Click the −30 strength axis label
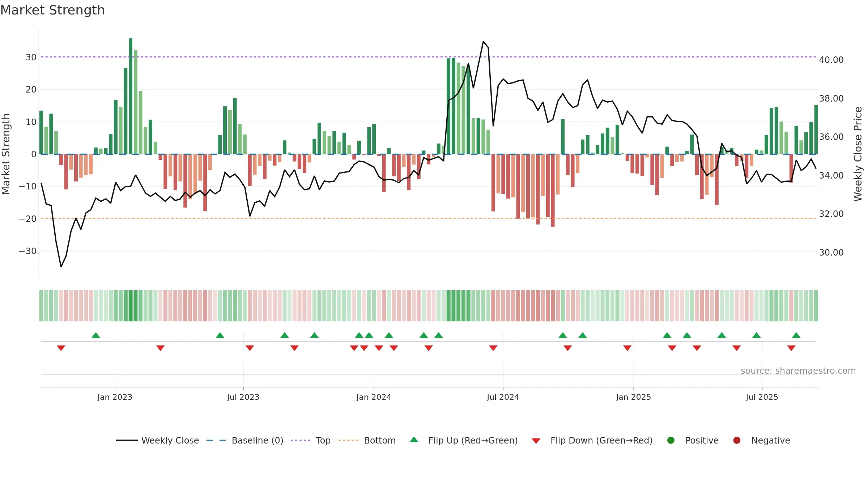Screen dimensions: 868x488 click(27, 251)
